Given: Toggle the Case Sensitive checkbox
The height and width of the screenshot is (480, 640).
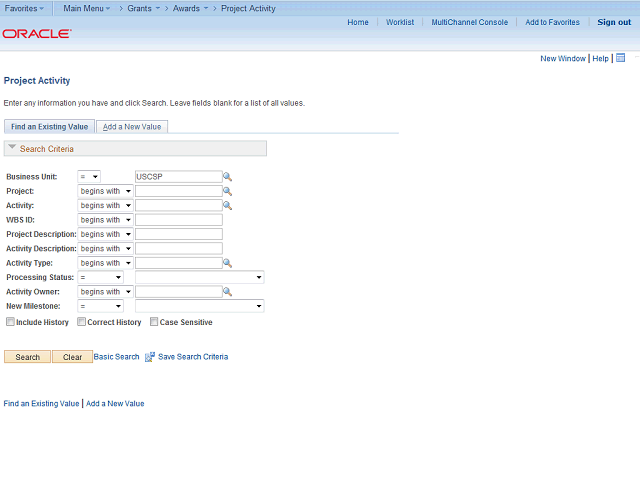Looking at the screenshot, I should point(154,322).
